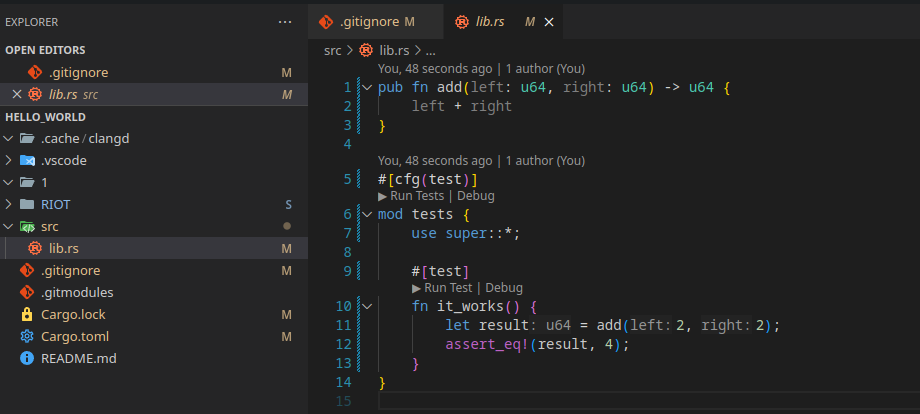Click Debug next to Run Test

(x=504, y=287)
